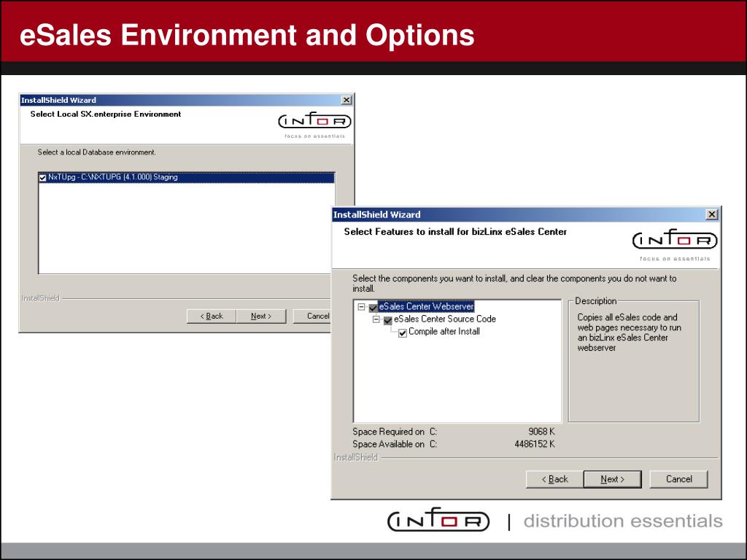This screenshot has height=560, width=747.
Task: Click Back in the Select Features wizard
Action: (x=554, y=479)
